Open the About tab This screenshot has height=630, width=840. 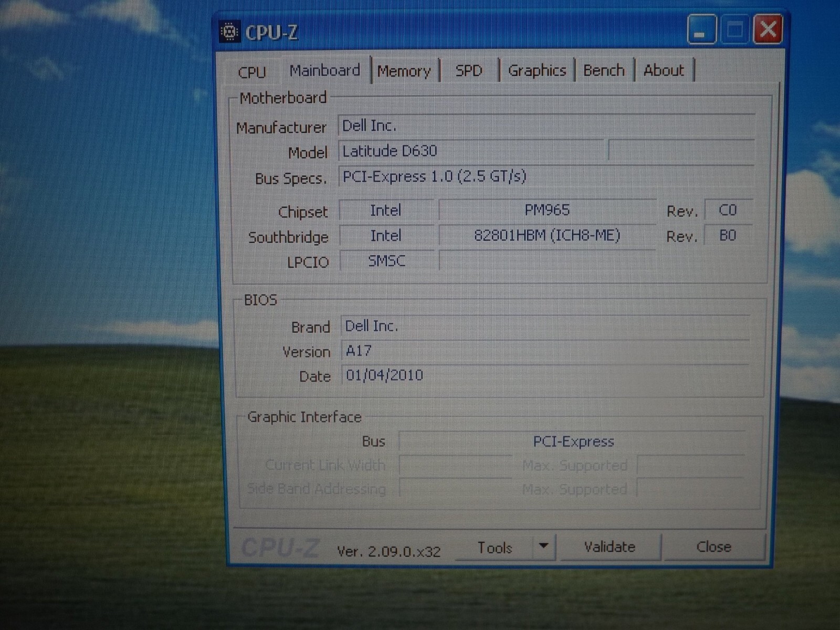pos(664,70)
